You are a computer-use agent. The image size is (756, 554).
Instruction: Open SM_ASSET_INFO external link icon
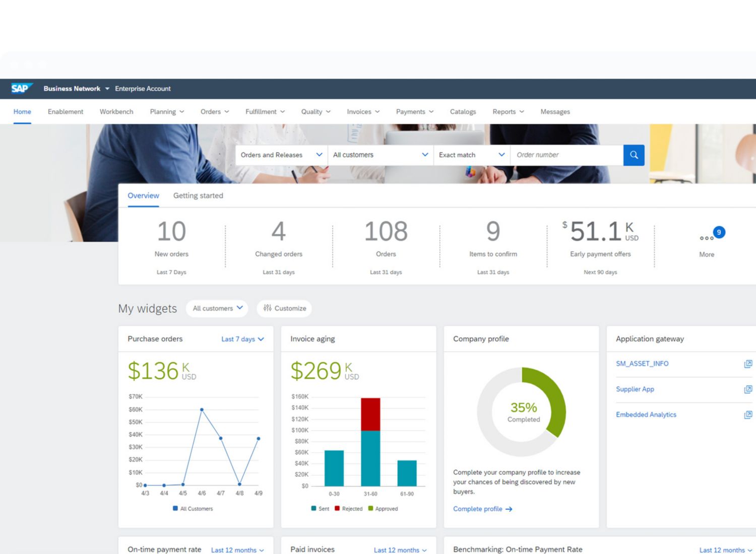(748, 364)
